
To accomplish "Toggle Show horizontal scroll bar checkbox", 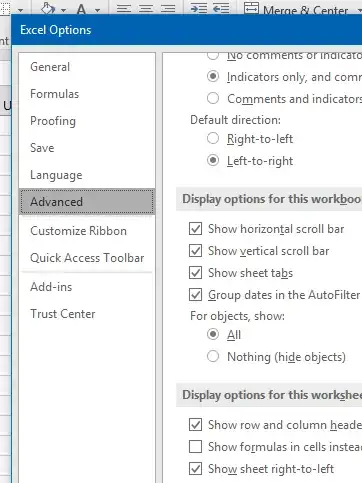I will tap(195, 229).
